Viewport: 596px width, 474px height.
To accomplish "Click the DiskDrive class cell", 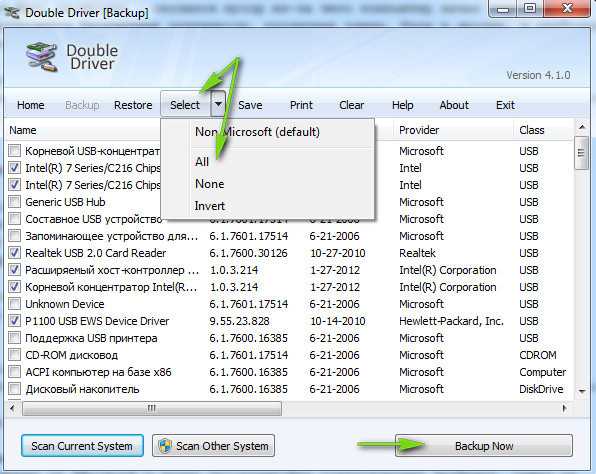I will pos(541,389).
